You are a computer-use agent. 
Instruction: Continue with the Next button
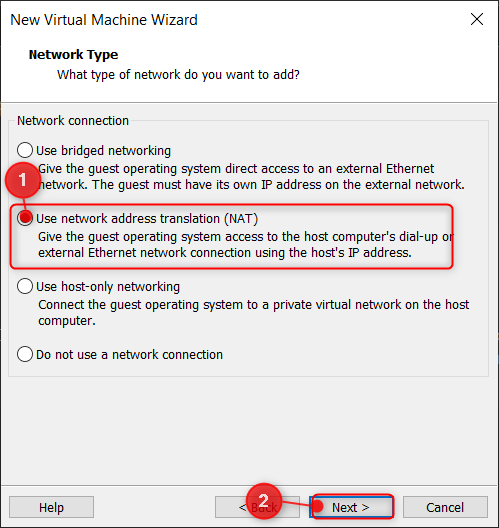351,507
